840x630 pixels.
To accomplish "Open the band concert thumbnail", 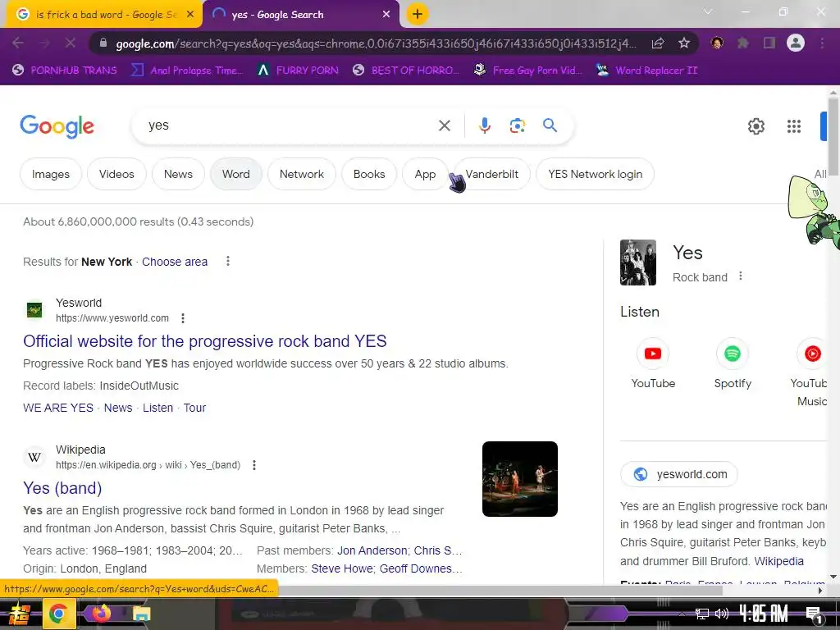I will click(519, 479).
